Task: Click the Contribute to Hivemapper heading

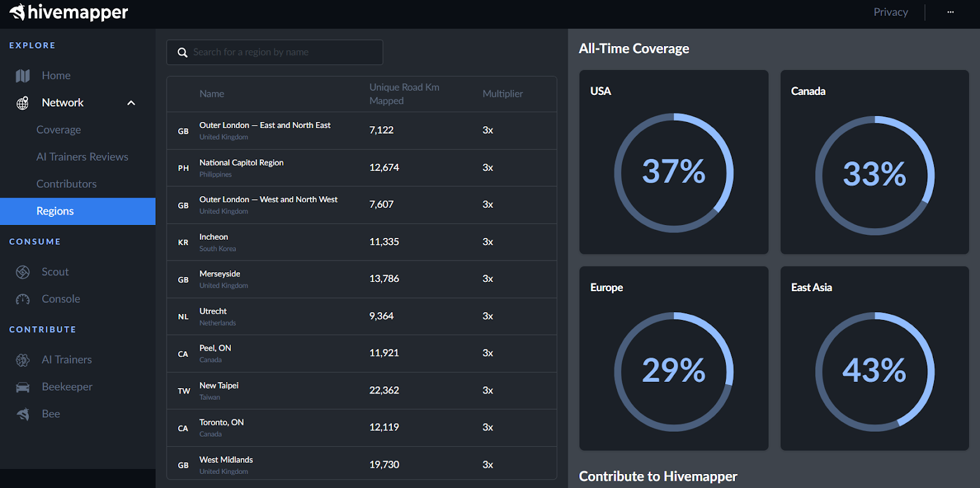Action: point(658,476)
